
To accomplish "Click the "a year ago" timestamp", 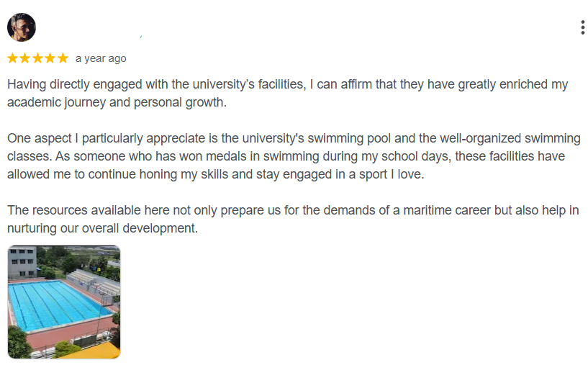I will click(x=101, y=58).
